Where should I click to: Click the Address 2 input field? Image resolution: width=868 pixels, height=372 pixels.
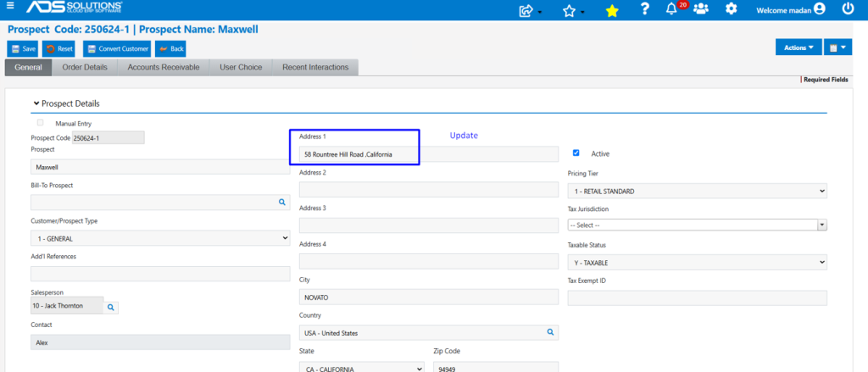[429, 190]
